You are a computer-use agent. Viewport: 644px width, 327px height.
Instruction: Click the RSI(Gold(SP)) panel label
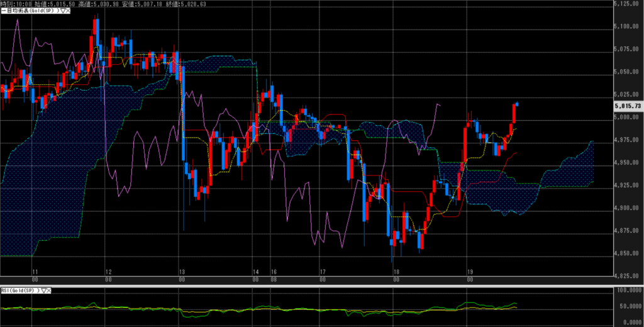[20, 290]
